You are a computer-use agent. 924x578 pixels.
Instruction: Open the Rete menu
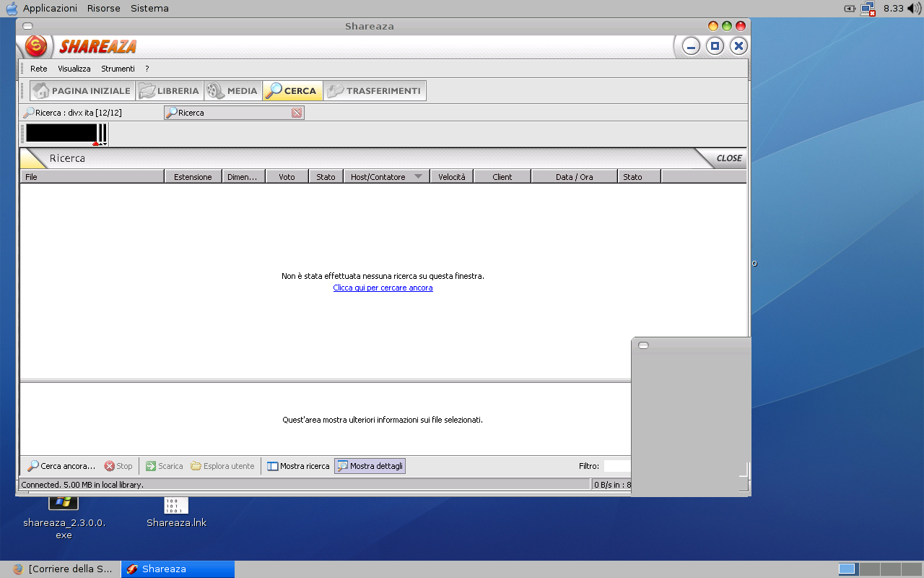pyautogui.click(x=39, y=69)
